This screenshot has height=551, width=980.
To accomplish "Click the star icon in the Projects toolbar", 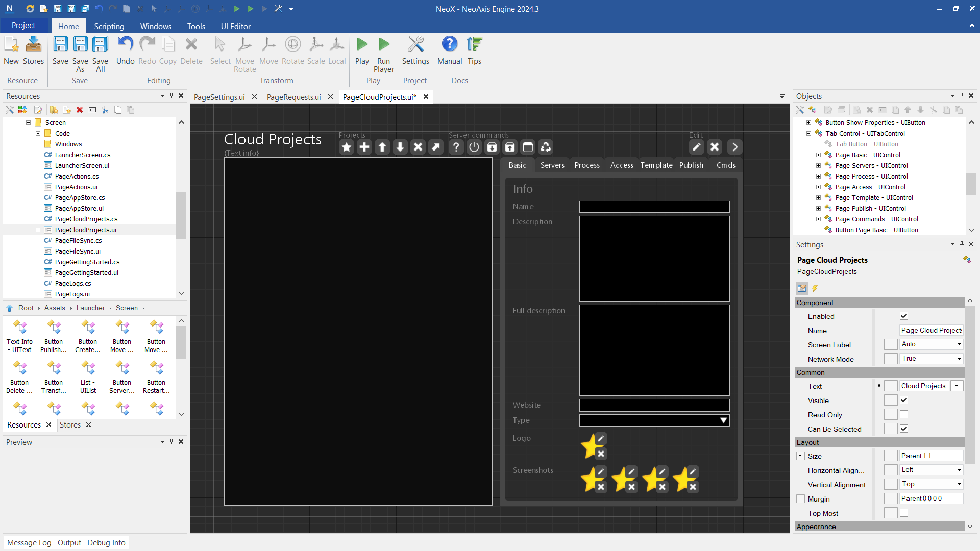I will coord(347,147).
